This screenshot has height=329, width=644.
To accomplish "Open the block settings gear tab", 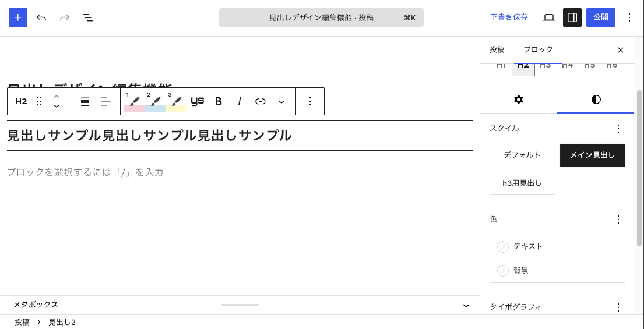I will click(519, 100).
